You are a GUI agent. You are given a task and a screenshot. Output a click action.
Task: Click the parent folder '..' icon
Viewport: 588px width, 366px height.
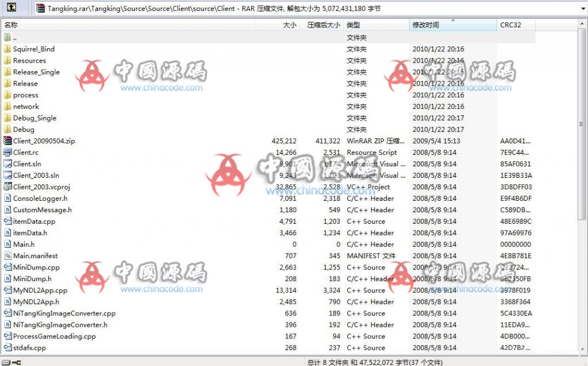pyautogui.click(x=7, y=37)
